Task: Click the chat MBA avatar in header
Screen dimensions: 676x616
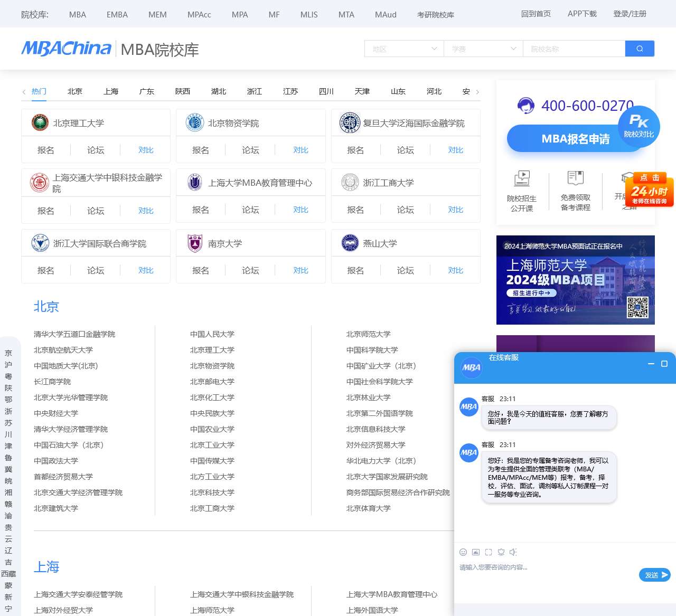Action: [472, 367]
